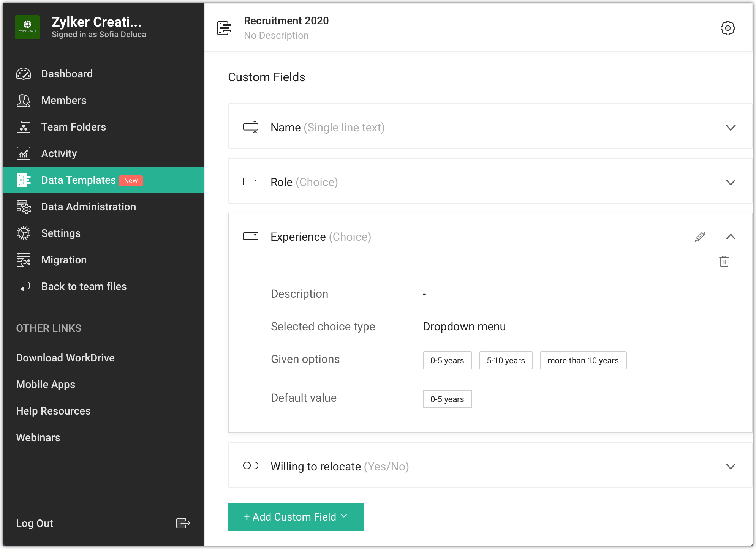Open the Download WorkDrive link
756x549 pixels.
[65, 358]
